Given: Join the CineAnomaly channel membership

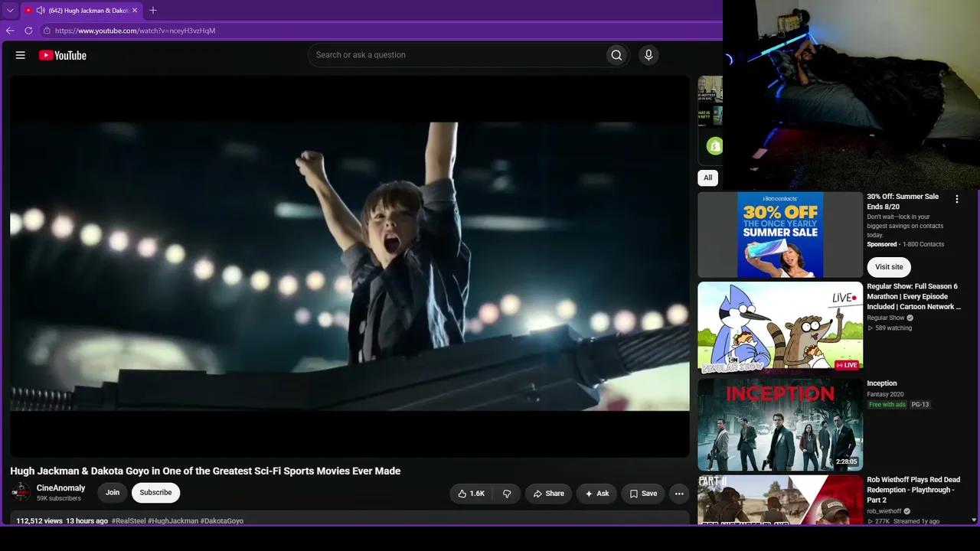Looking at the screenshot, I should [113, 493].
